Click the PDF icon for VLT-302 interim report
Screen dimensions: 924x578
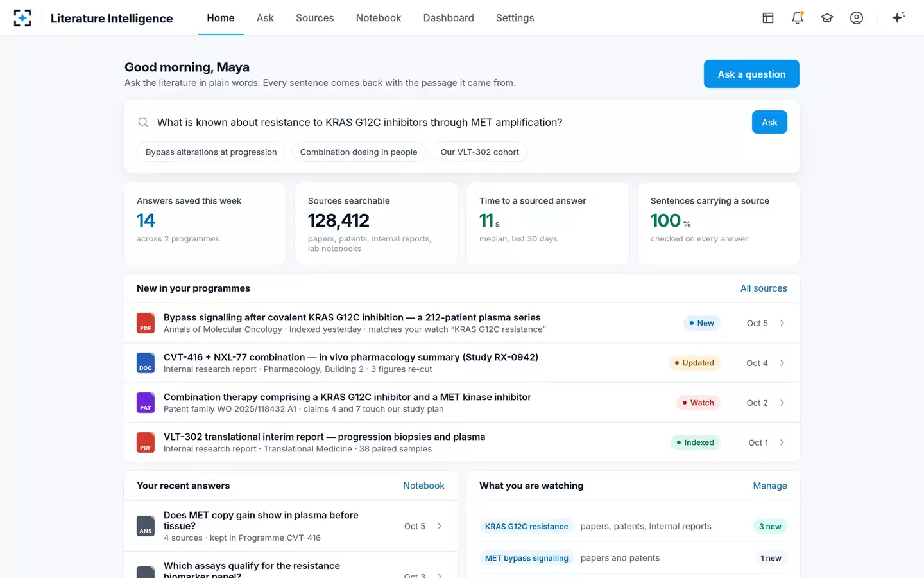point(146,442)
